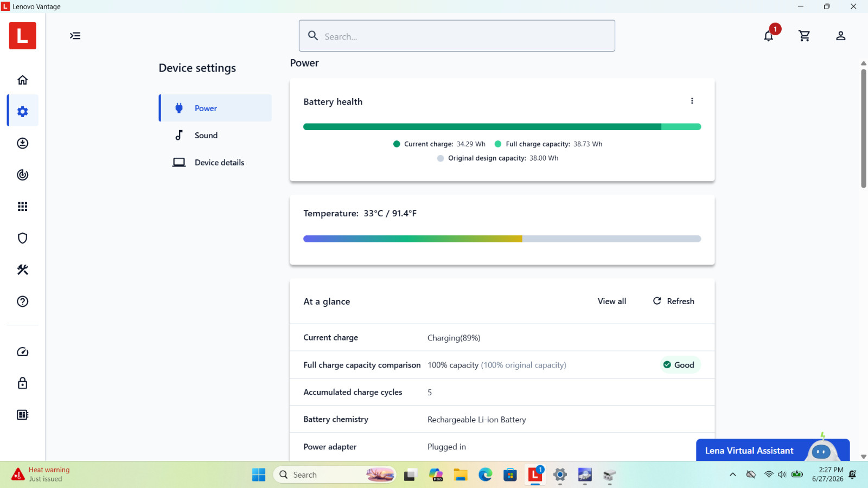Viewport: 868px width, 488px height.
Task: Click the battery charging tray icon
Action: [x=797, y=474]
